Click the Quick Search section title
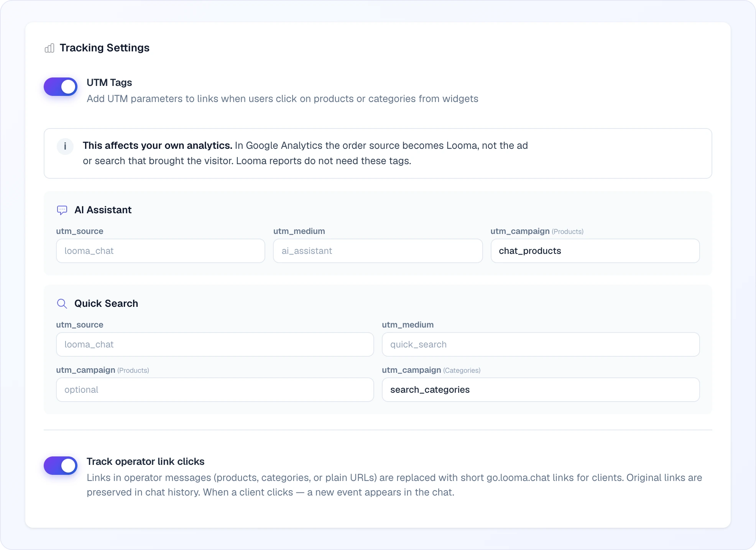The width and height of the screenshot is (756, 550). [x=106, y=303]
